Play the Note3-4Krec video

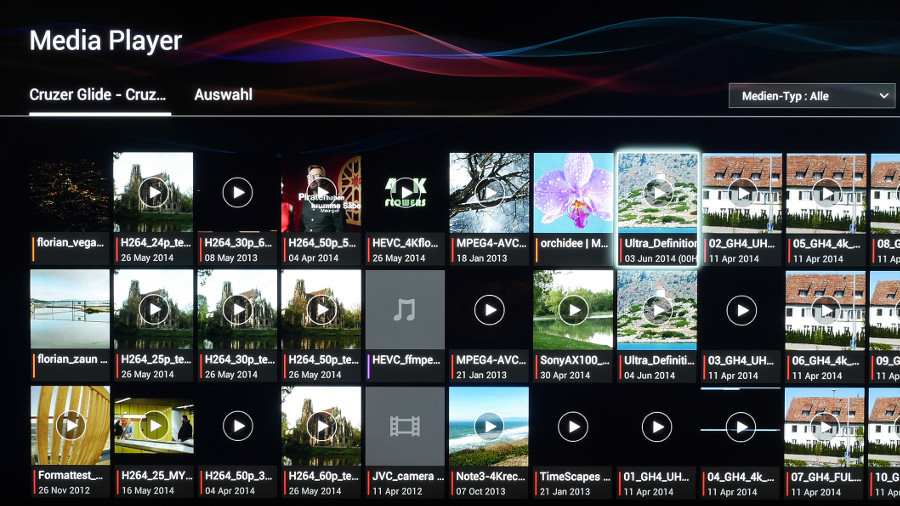(x=489, y=427)
